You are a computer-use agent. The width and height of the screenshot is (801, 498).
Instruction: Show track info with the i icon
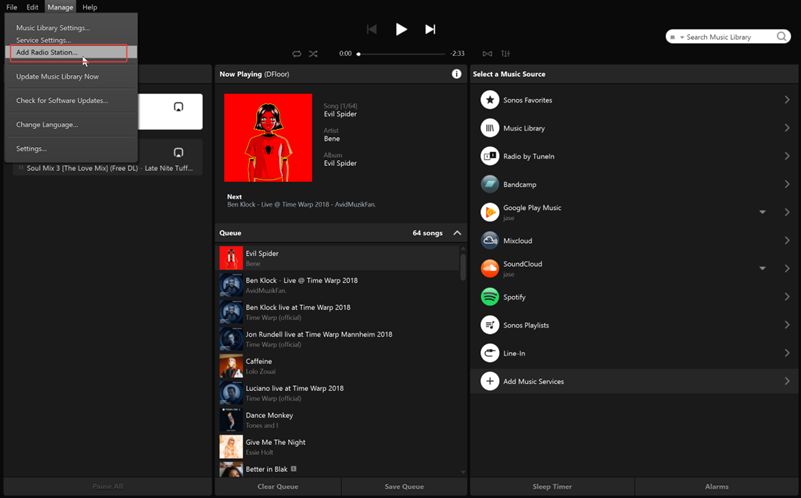point(457,74)
